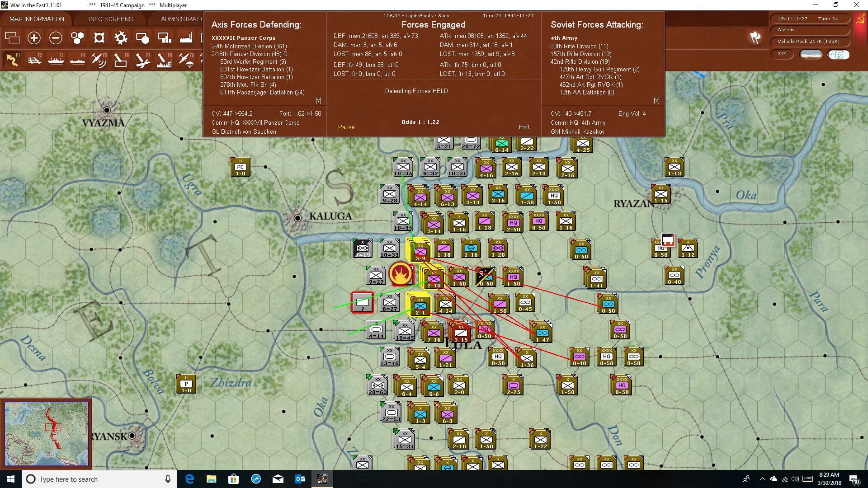Viewport: 868px width, 488px height.
Task: Expand Soviet attacking forces list [v]
Action: (656, 100)
